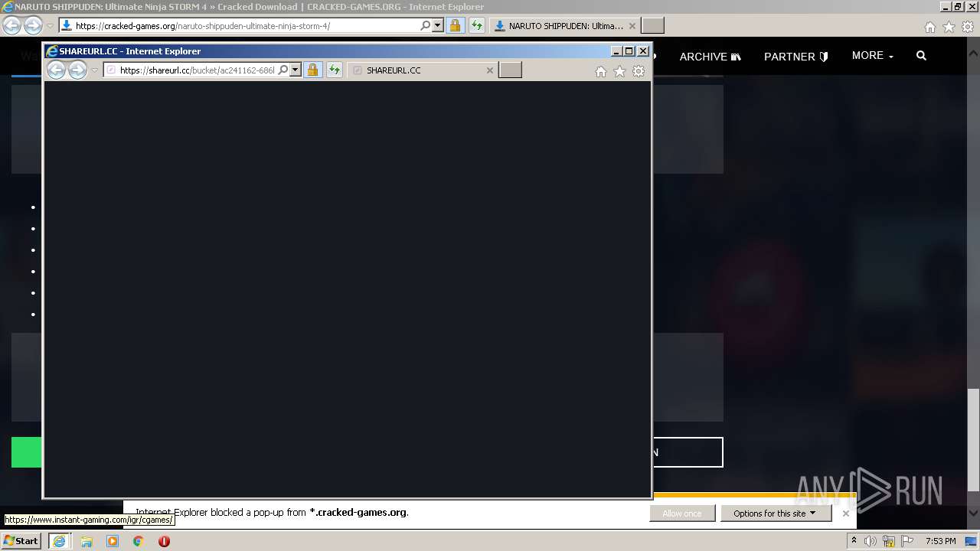Click search magnifier in SHAREURL.CC address bar
This screenshot has height=551, width=980.
283,70
